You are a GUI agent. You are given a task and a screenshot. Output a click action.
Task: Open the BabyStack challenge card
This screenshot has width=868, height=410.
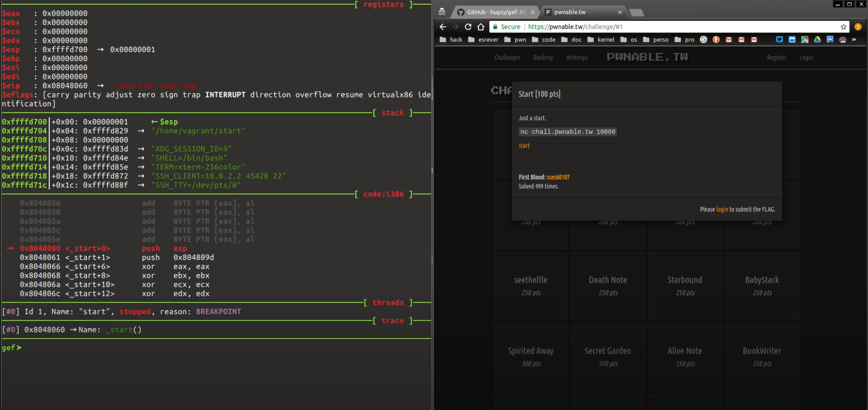pos(762,286)
